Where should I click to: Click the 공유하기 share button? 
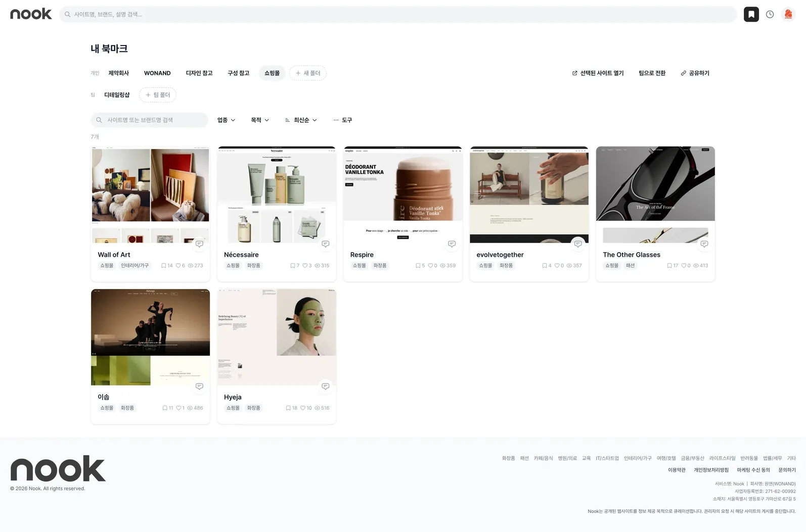coord(695,73)
